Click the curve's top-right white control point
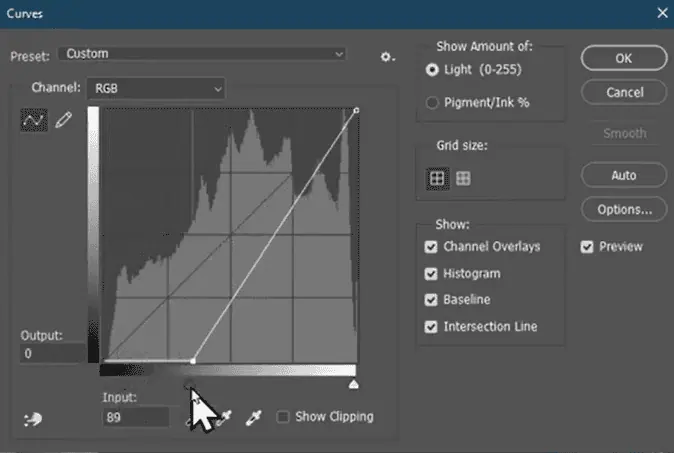The image size is (674, 453). [x=356, y=111]
